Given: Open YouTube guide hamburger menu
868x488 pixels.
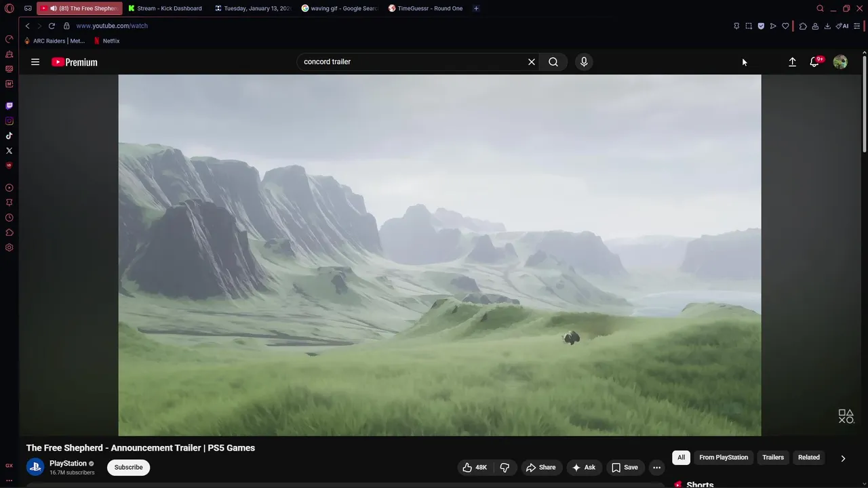Looking at the screenshot, I should [x=35, y=62].
